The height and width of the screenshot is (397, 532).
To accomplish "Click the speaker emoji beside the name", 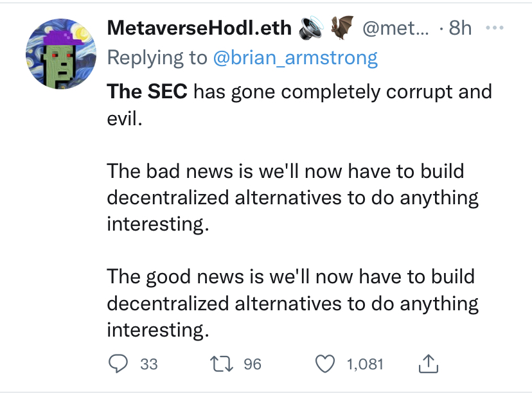I will click(x=314, y=28).
